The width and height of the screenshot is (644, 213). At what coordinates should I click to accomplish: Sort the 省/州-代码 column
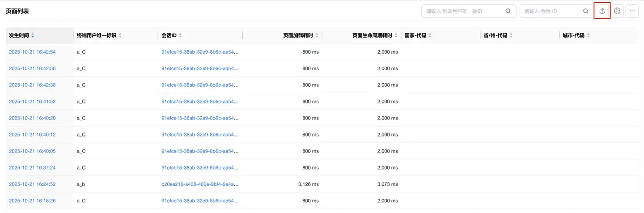tap(511, 35)
